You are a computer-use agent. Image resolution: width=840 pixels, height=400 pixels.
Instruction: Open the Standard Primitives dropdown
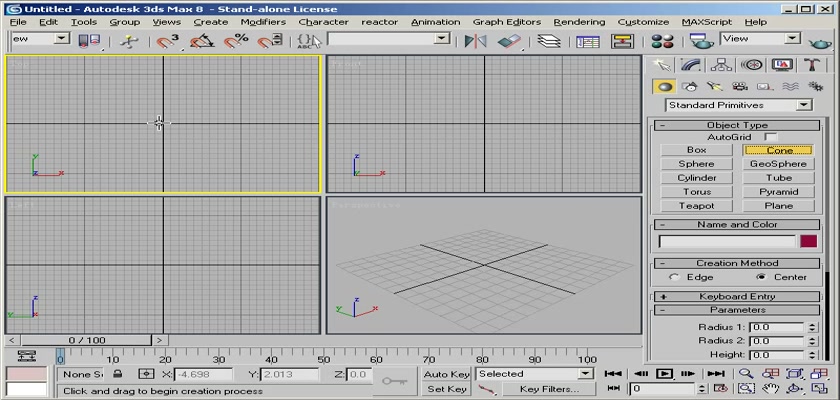739,105
